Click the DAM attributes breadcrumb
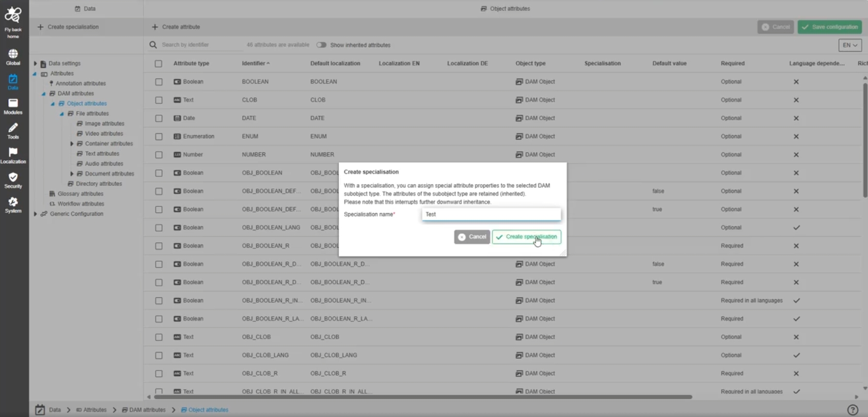Screen dimensions: 868x417 coord(147,410)
